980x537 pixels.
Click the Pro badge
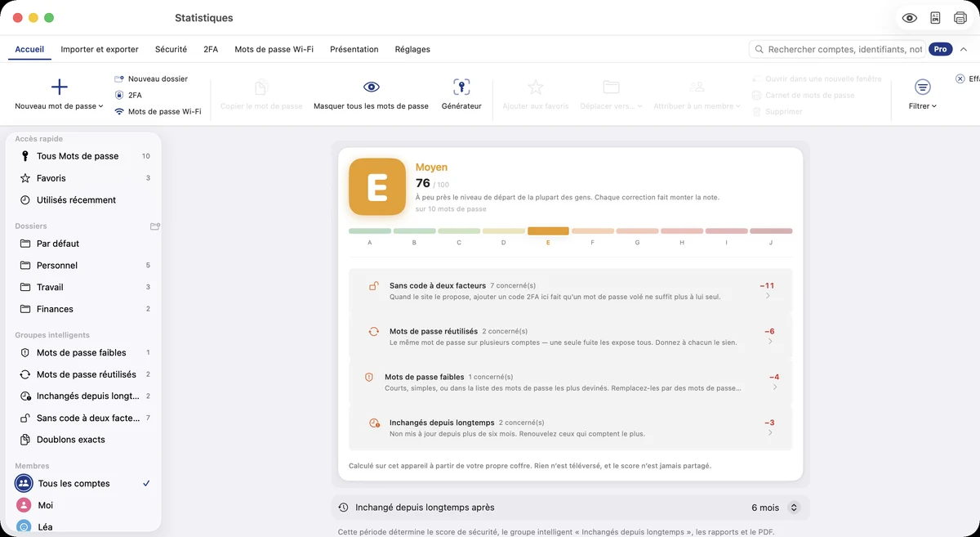941,49
